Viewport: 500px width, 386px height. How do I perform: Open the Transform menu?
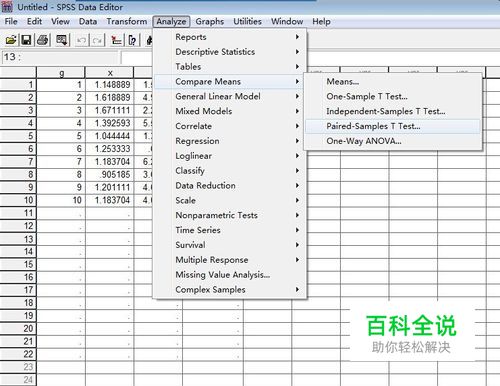click(x=127, y=21)
